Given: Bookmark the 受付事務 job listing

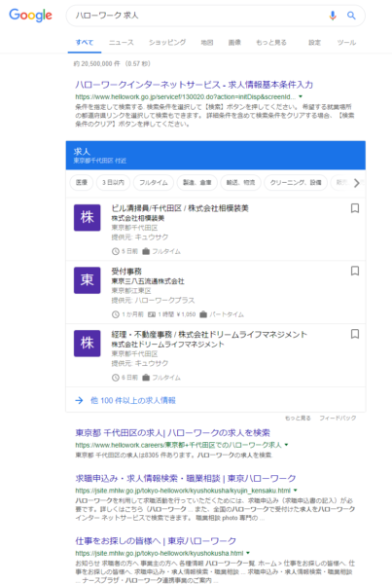Looking at the screenshot, I should (x=355, y=271).
